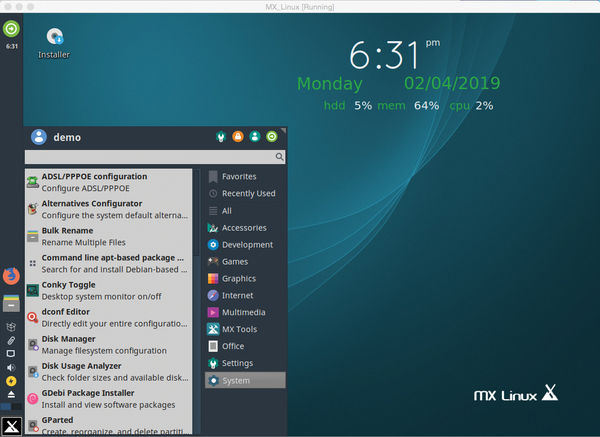Screen dimensions: 600x437
Task: Open the Development category
Action: (245, 245)
